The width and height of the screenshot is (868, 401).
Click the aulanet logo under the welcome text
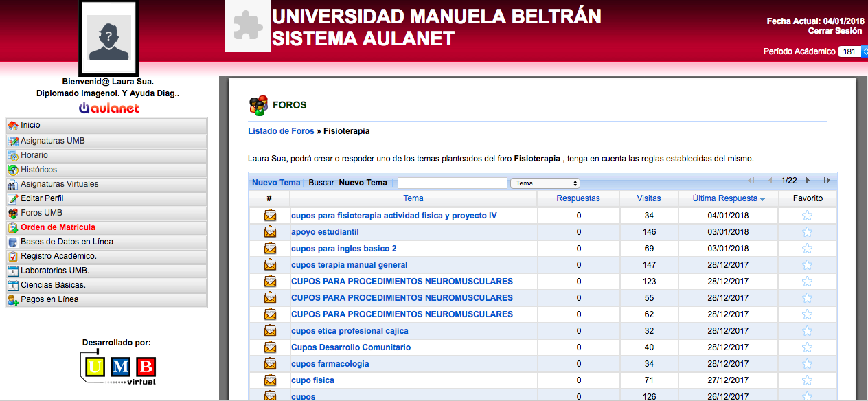[108, 107]
